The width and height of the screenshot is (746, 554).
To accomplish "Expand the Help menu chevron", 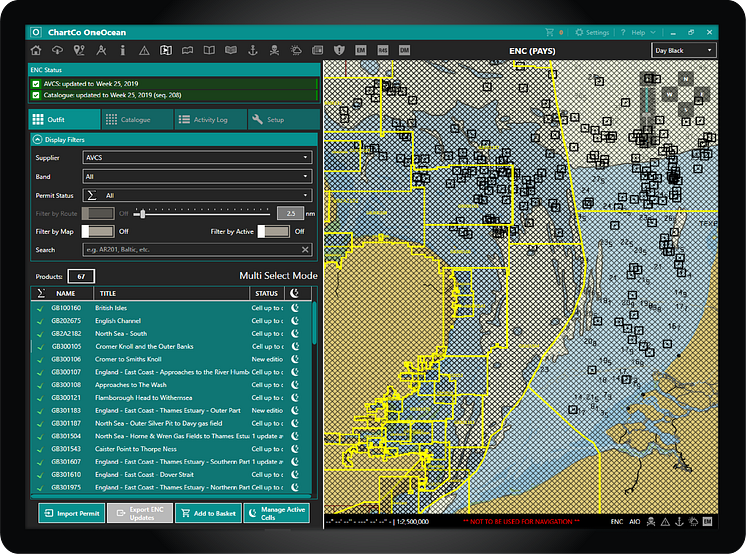I will click(653, 32).
